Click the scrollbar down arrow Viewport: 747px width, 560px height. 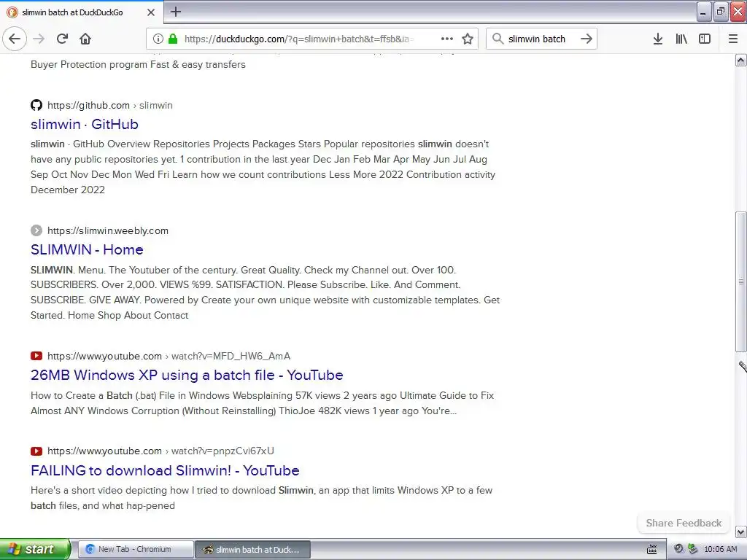741,532
